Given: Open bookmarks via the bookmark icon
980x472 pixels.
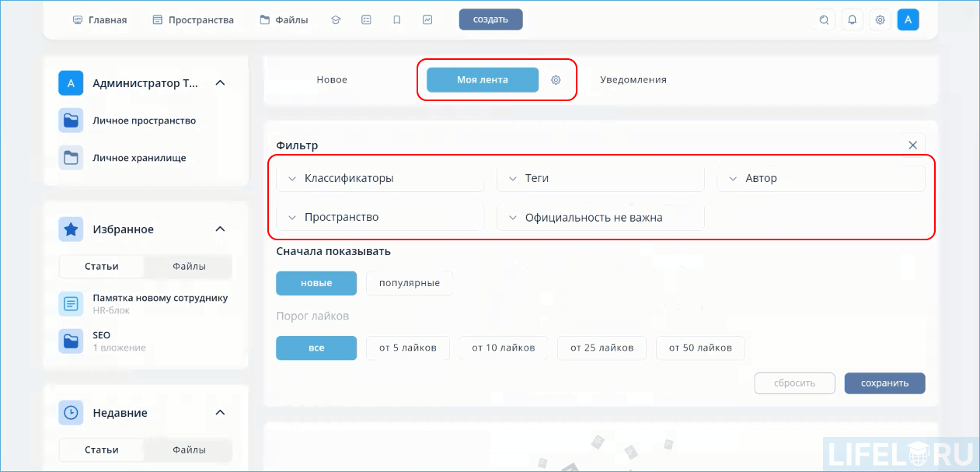Looking at the screenshot, I should point(397,19).
